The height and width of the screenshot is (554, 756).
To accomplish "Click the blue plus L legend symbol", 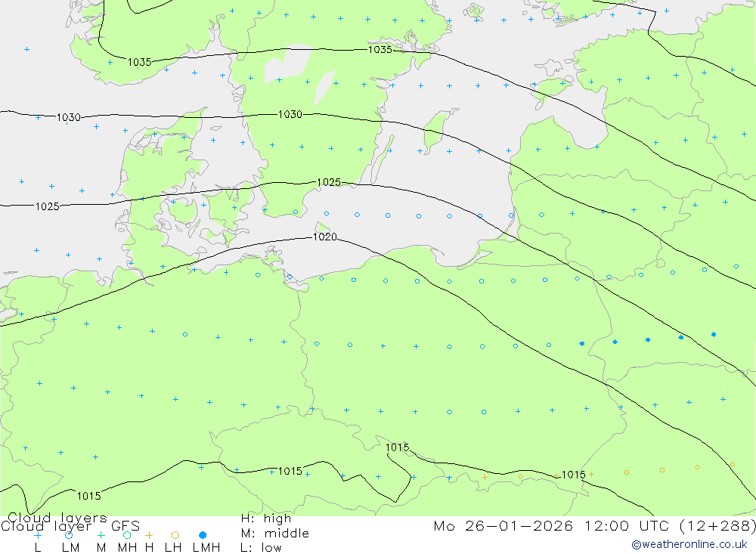I will pos(38,535).
